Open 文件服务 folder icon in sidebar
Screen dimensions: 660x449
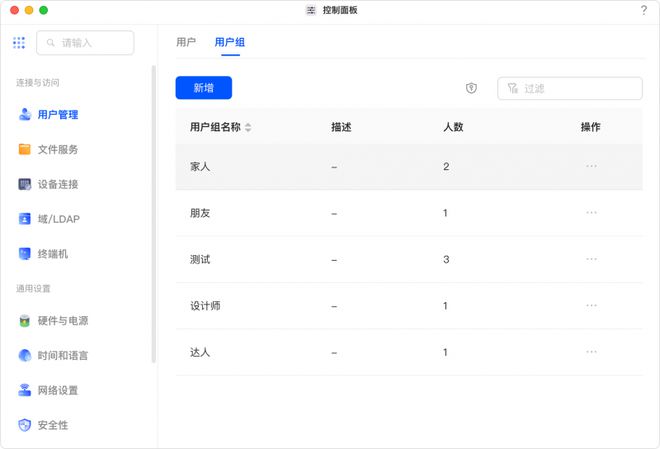(x=25, y=150)
